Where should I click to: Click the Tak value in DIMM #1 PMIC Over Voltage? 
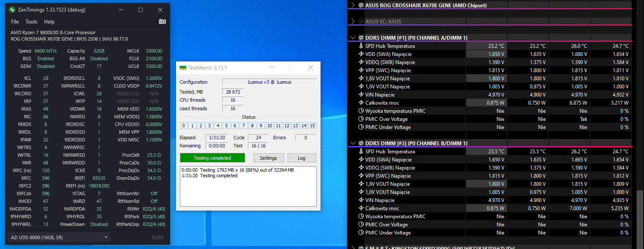pos(583,119)
